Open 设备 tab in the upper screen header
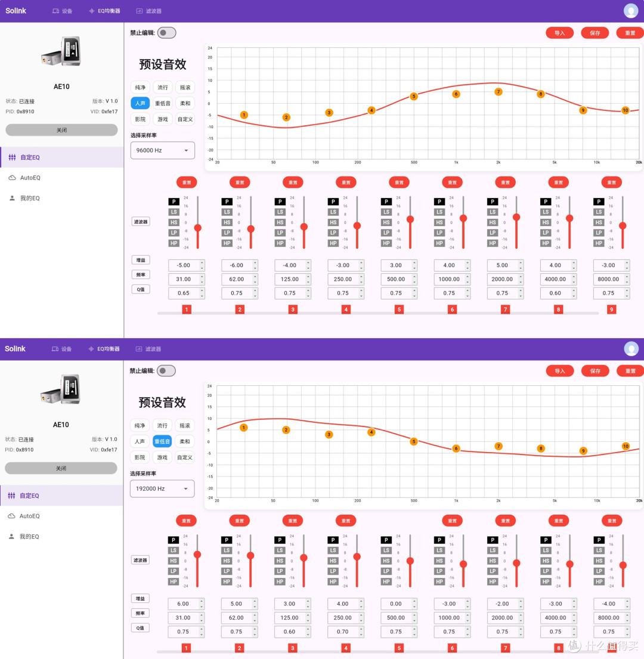The image size is (644, 659). point(62,11)
